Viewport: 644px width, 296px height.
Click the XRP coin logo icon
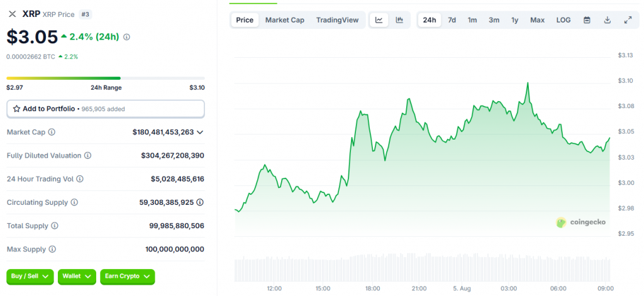click(13, 13)
